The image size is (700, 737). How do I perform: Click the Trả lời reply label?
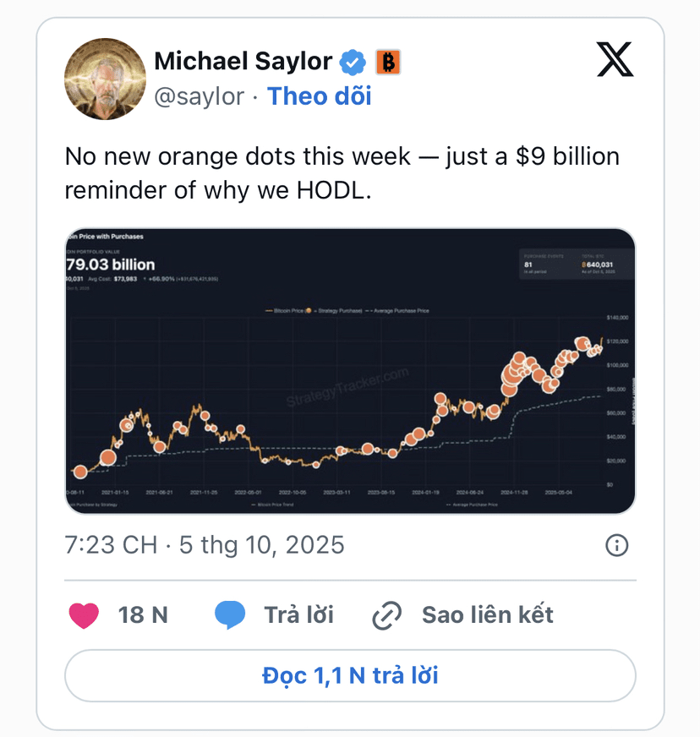click(x=298, y=615)
